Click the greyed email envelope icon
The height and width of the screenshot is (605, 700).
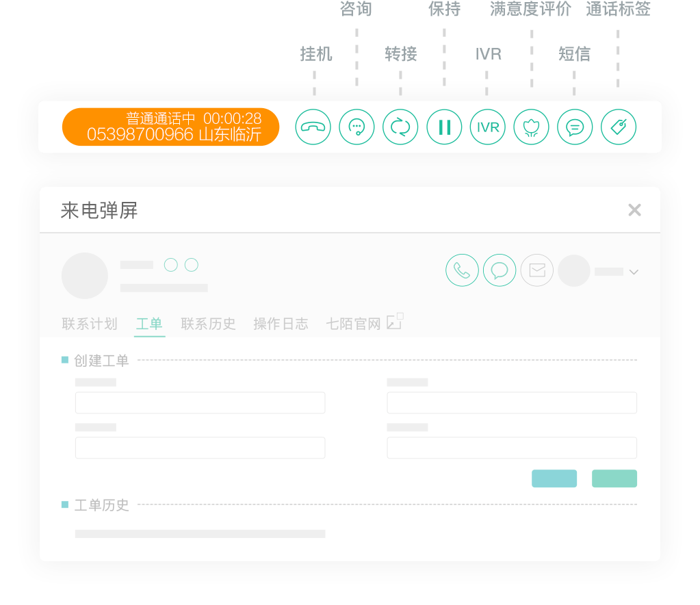point(537,270)
